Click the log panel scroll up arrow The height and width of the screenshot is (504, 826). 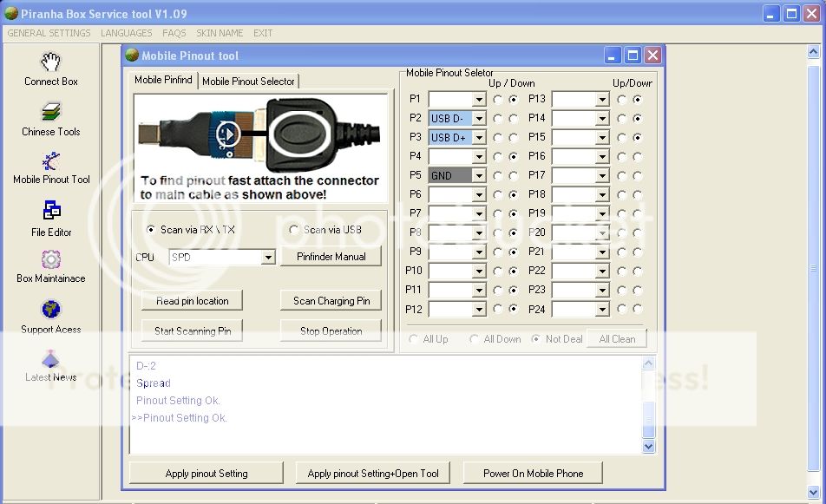[x=648, y=363]
